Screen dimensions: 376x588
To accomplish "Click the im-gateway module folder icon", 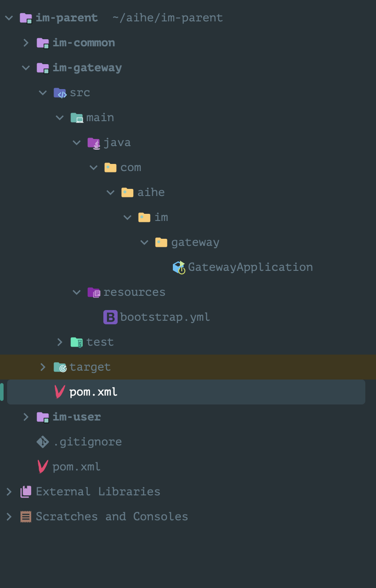I will tap(43, 68).
